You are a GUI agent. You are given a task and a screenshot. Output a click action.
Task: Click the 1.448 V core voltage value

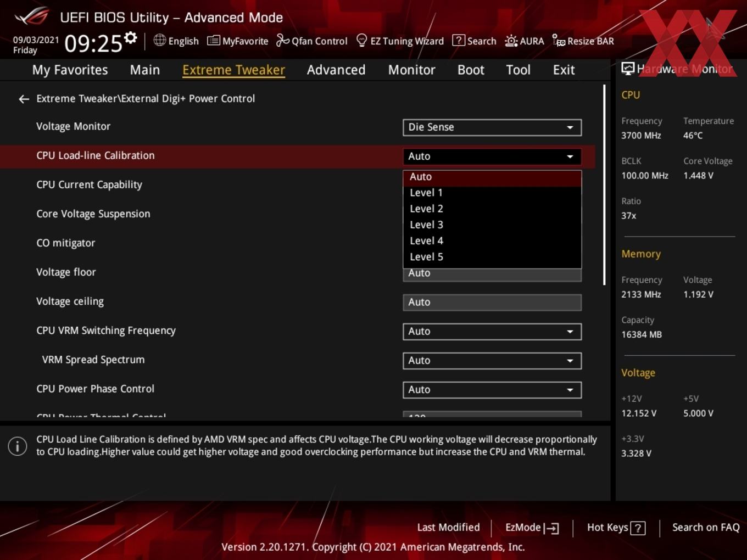coord(698,176)
